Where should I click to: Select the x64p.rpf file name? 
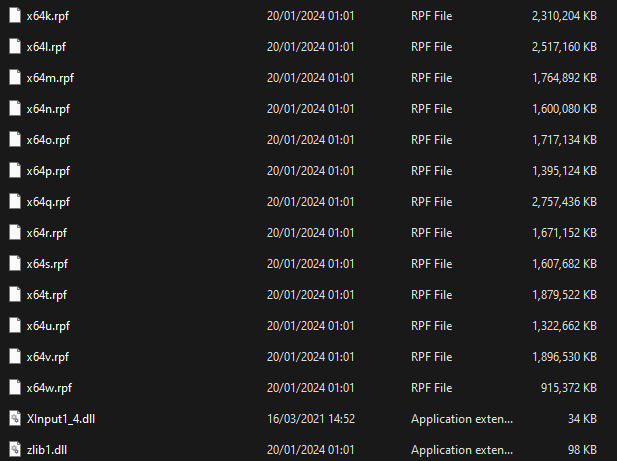pos(49,171)
